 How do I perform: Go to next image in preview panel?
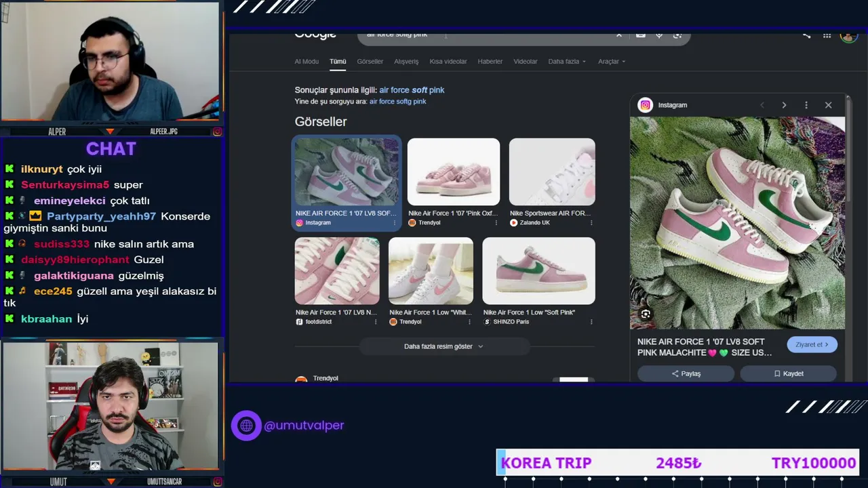(784, 105)
